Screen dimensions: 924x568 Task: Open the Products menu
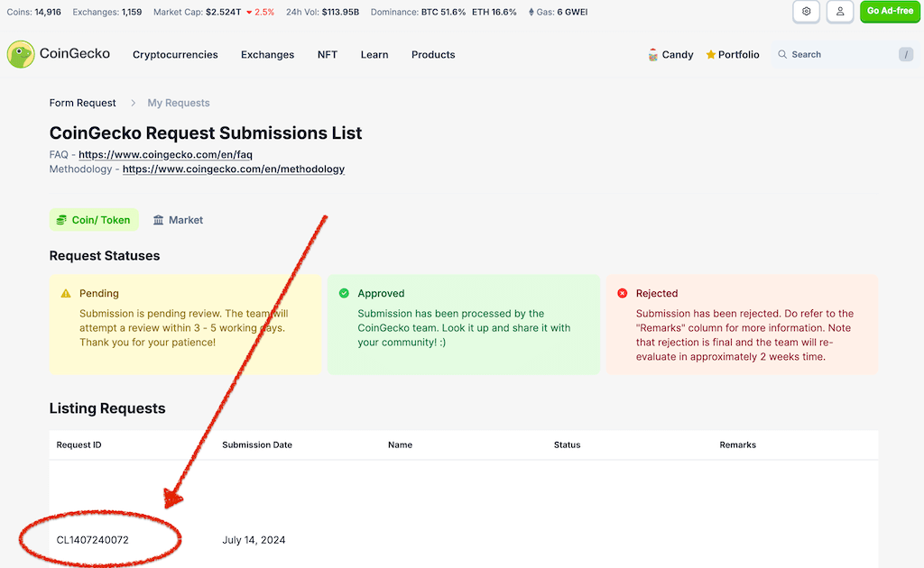click(x=433, y=55)
